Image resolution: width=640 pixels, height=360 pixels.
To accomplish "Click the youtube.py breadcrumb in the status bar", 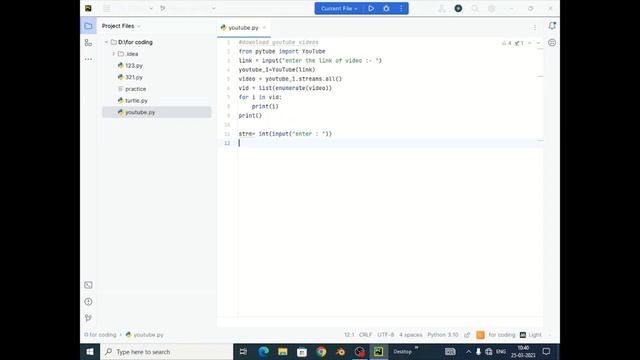I will tap(145, 335).
